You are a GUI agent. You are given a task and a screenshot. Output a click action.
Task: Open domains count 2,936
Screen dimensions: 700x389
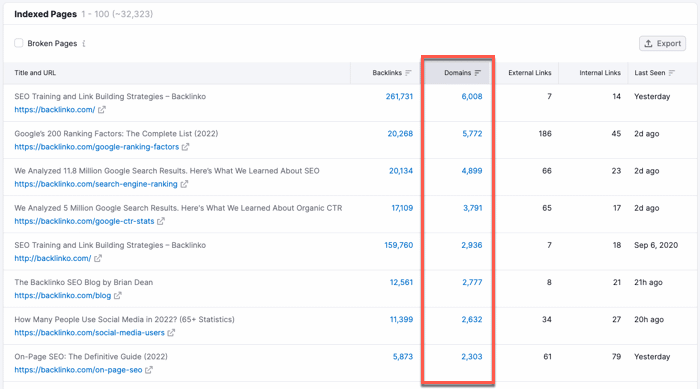[472, 245]
